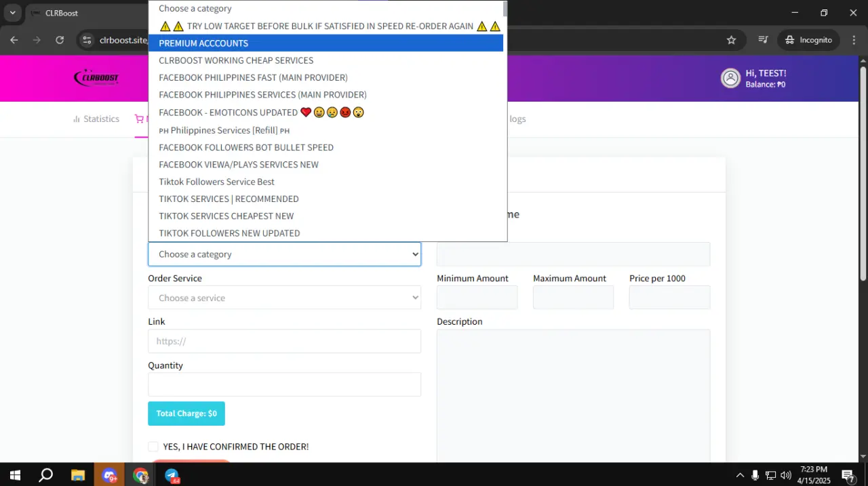
Task: Open the tab search dropdown arrow
Action: 12,12
